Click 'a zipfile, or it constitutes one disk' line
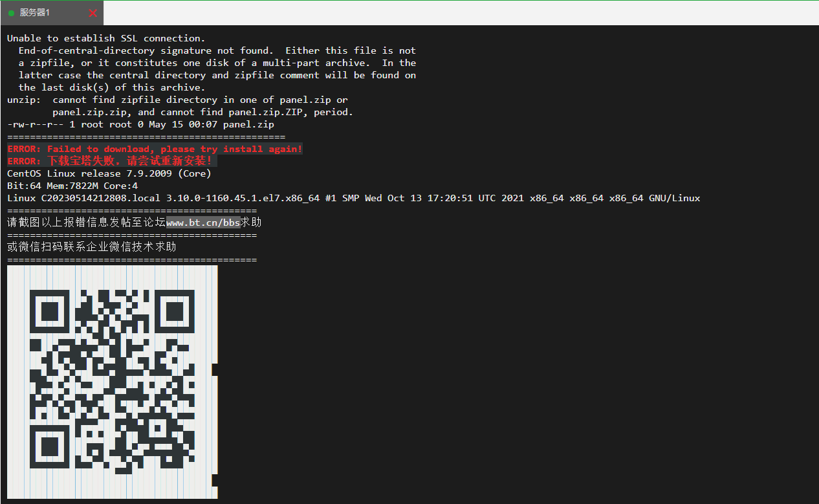The height and width of the screenshot is (504, 819). point(217,63)
